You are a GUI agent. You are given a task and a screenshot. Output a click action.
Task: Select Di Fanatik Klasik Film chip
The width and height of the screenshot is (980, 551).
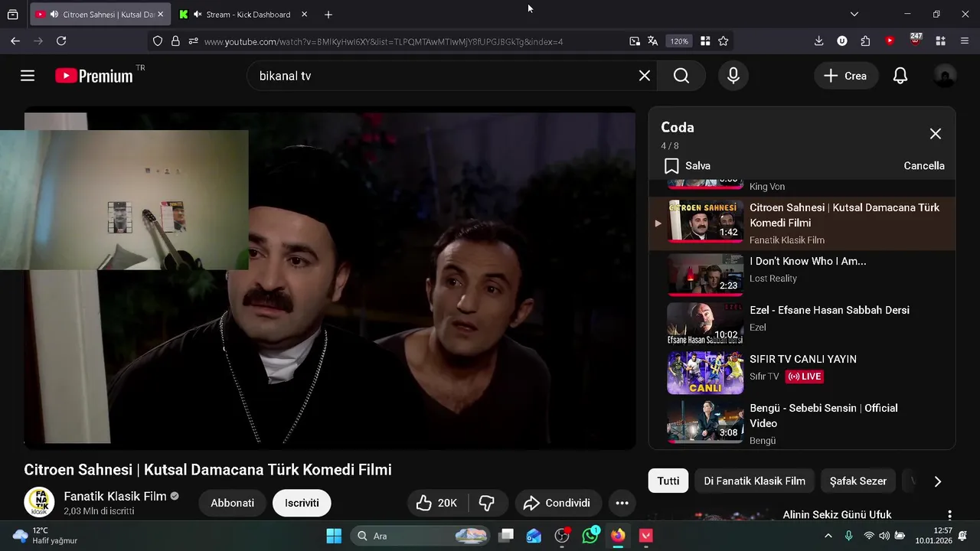click(x=755, y=481)
